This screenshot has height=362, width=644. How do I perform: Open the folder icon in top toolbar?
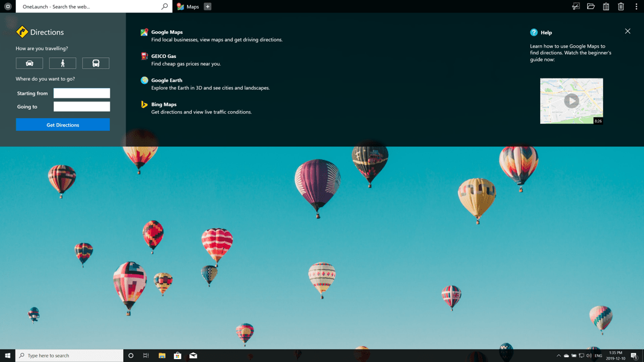pyautogui.click(x=591, y=7)
